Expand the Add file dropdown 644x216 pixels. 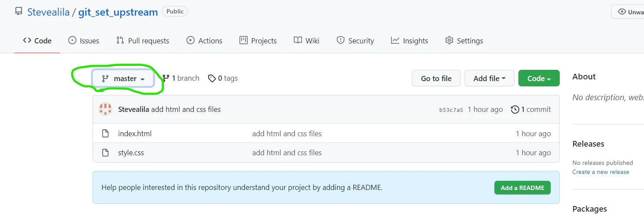click(489, 79)
